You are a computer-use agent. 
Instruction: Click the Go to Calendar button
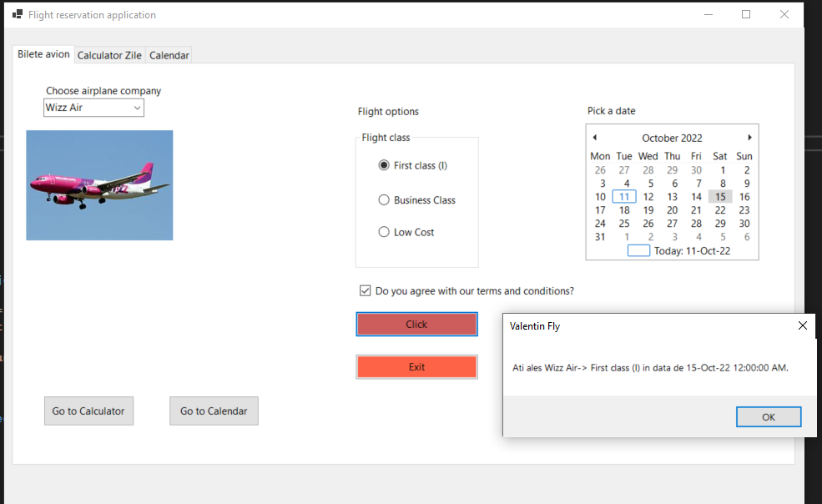click(x=214, y=411)
